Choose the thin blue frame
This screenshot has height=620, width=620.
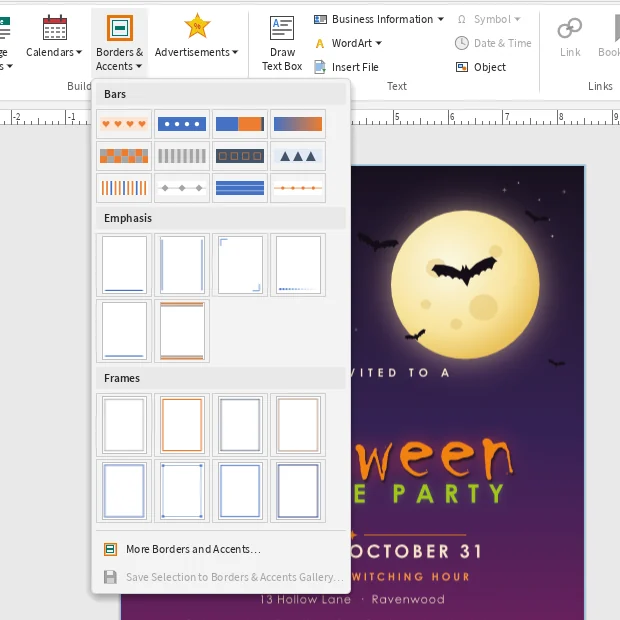pos(240,491)
